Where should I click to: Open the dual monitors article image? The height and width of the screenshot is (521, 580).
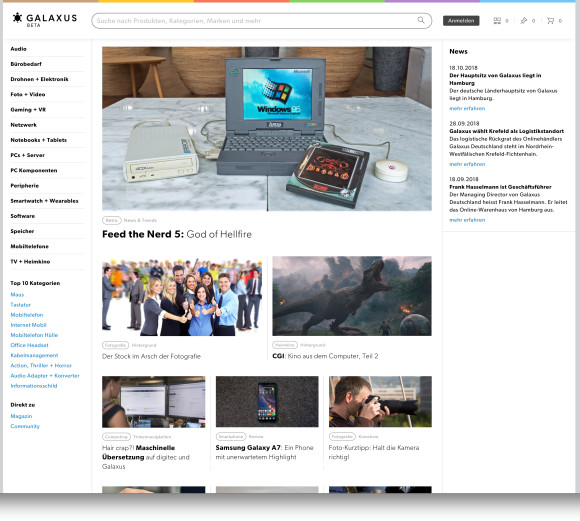pos(154,401)
